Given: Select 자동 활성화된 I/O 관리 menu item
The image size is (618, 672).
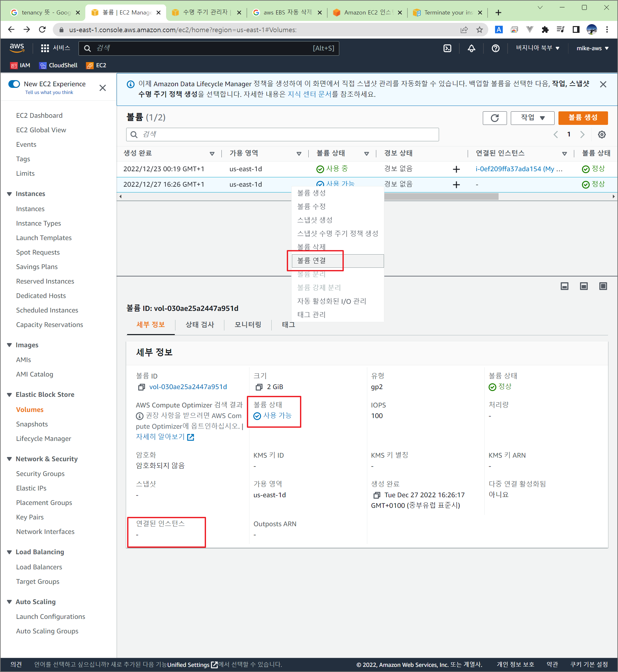Looking at the screenshot, I should coord(338,301).
